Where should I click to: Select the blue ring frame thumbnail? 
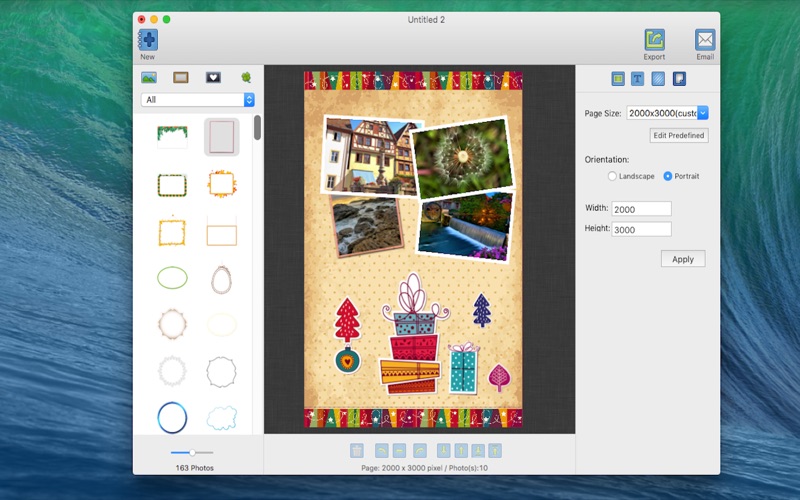tap(172, 418)
